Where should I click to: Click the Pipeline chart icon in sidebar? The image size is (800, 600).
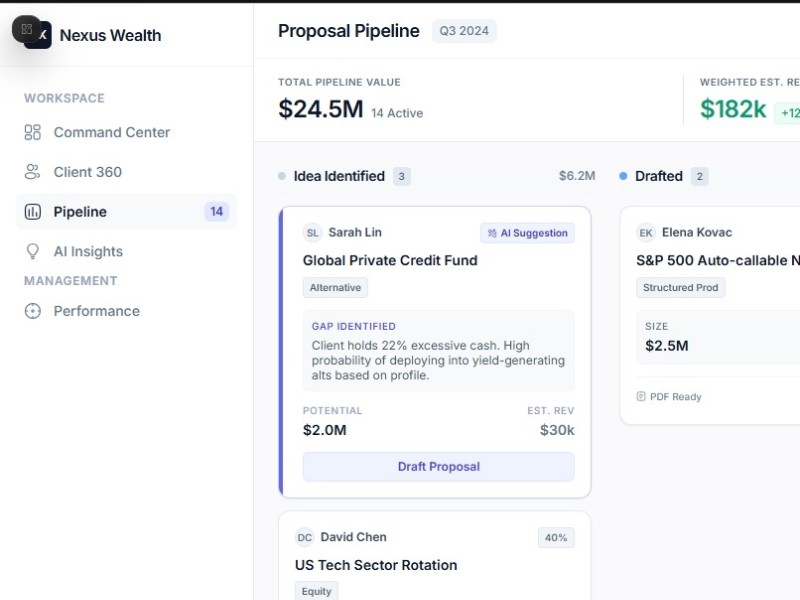(x=33, y=212)
